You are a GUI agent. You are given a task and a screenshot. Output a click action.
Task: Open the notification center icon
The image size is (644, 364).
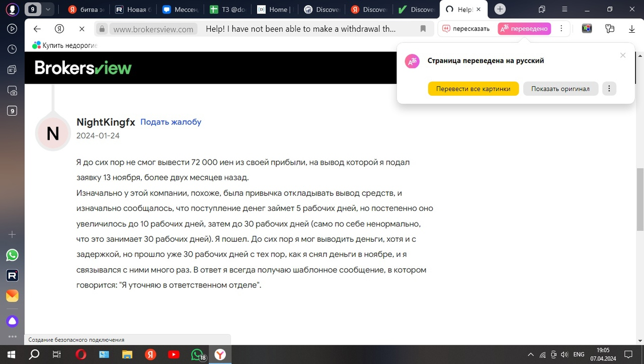628,354
